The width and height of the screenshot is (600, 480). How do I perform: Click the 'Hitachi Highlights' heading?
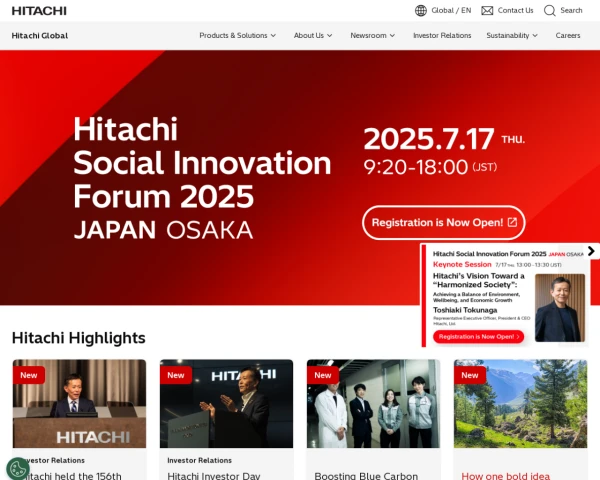78,338
